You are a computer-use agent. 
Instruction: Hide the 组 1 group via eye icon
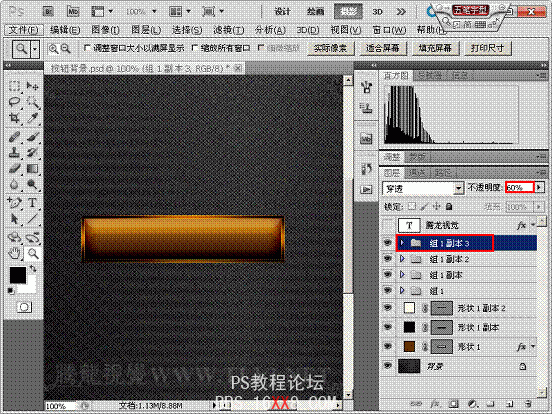pos(388,290)
